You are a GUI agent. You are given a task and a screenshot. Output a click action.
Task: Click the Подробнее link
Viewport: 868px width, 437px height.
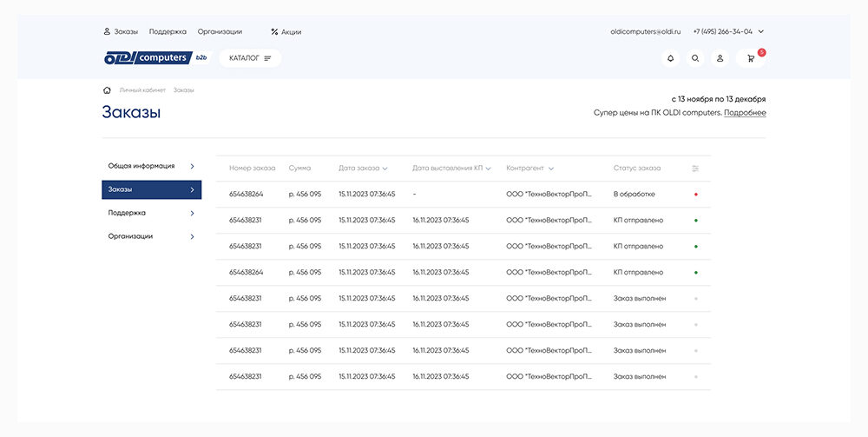(745, 113)
